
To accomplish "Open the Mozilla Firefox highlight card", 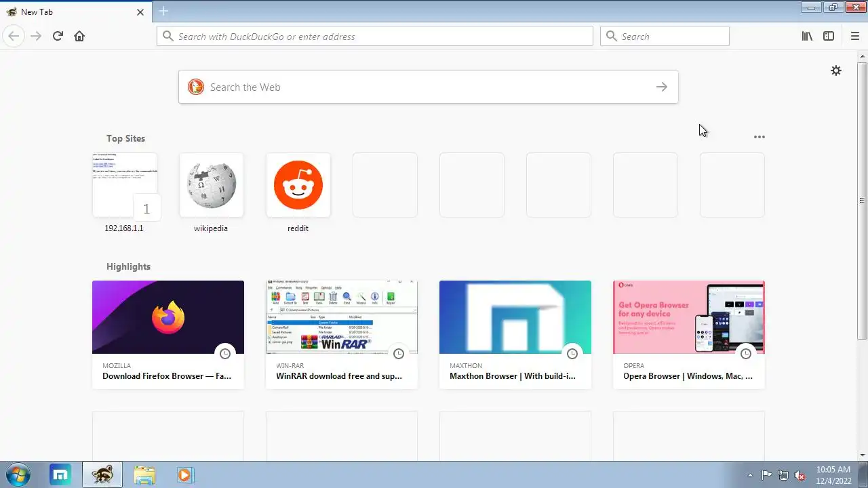I will (168, 335).
